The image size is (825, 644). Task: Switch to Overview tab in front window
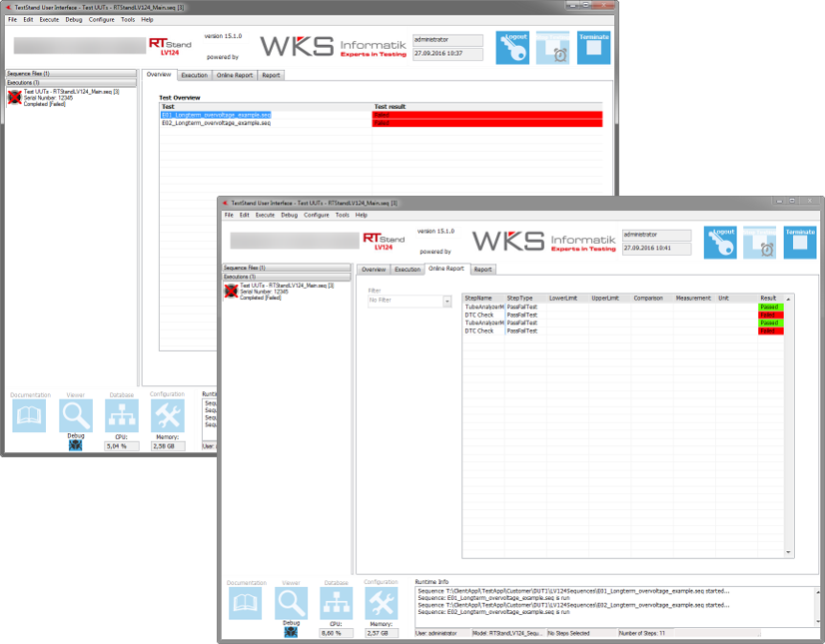(374, 270)
